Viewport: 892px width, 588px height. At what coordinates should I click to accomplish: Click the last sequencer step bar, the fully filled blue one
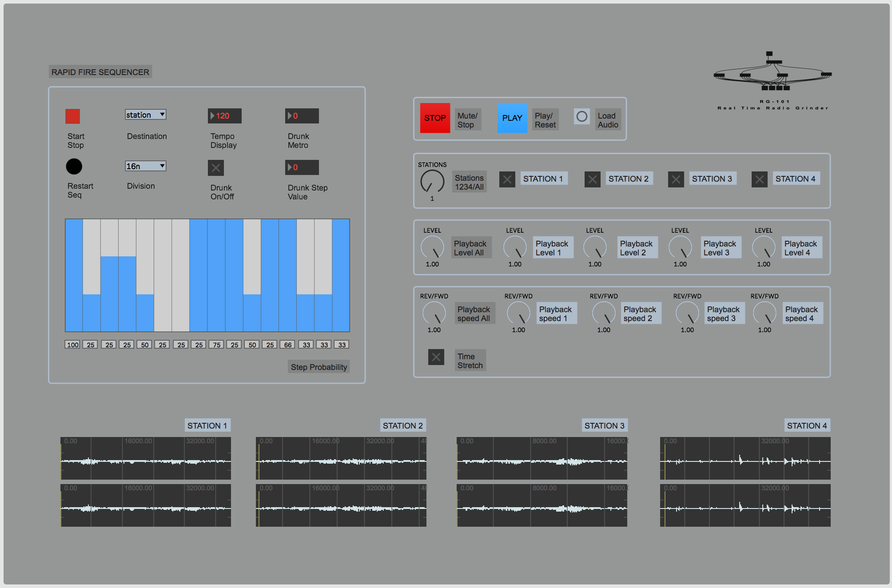pos(341,275)
